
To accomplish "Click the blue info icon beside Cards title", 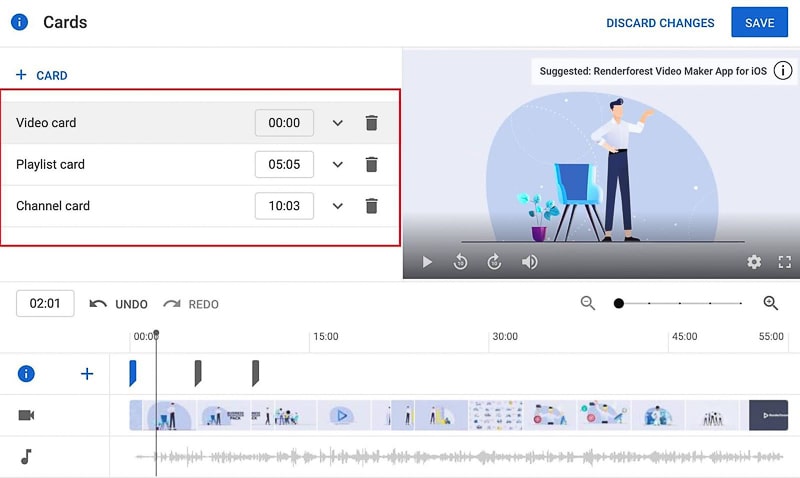I will pyautogui.click(x=19, y=22).
